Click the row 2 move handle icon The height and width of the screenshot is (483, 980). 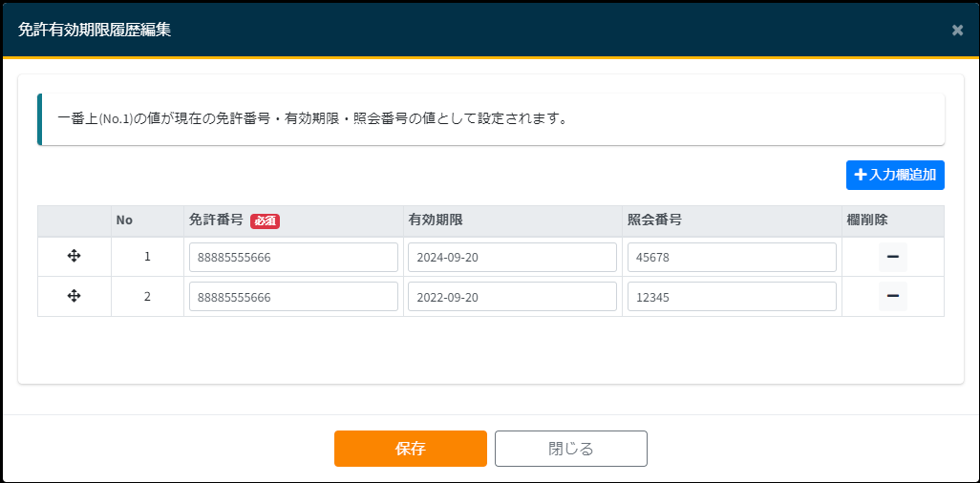coord(74,297)
